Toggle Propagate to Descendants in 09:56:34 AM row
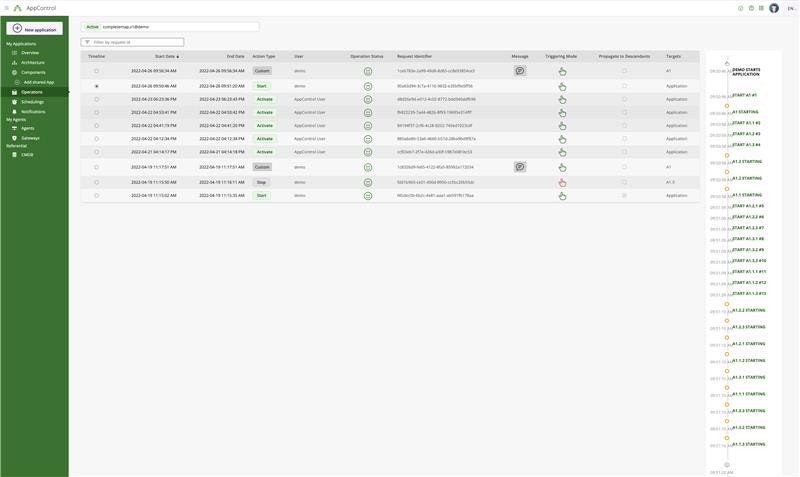This screenshot has height=477, width=800. (x=624, y=71)
